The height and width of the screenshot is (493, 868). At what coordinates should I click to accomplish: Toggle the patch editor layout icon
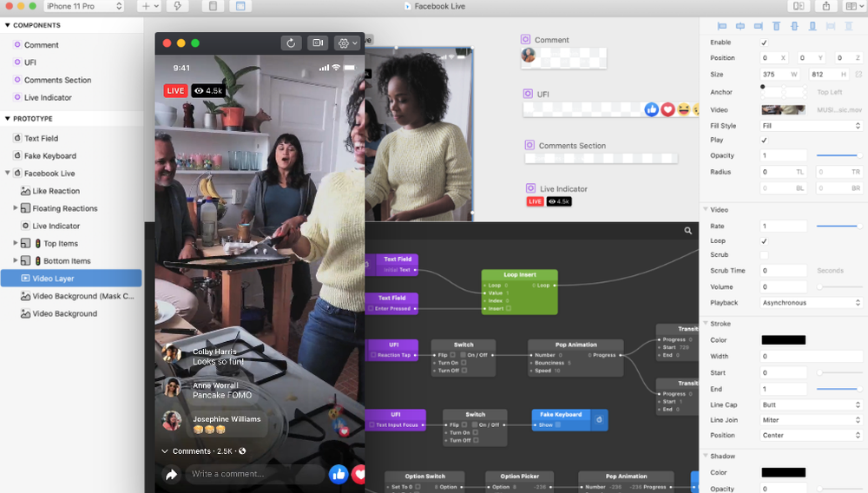[x=240, y=6]
